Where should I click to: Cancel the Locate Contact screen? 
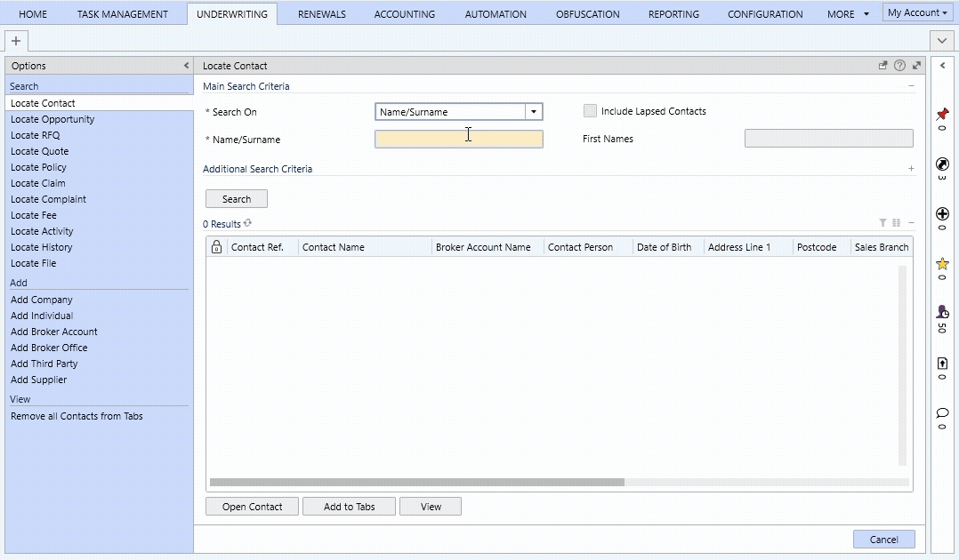[x=883, y=540]
